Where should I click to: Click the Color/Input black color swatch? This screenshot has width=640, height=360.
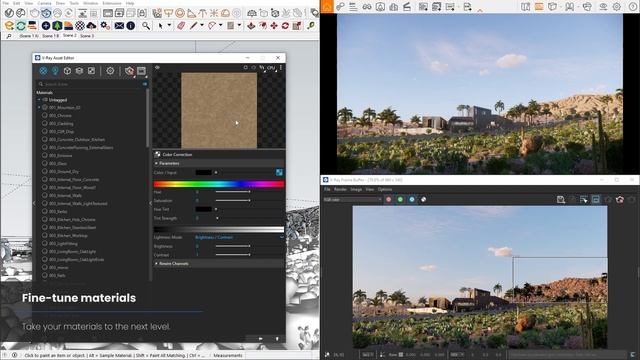pos(203,173)
